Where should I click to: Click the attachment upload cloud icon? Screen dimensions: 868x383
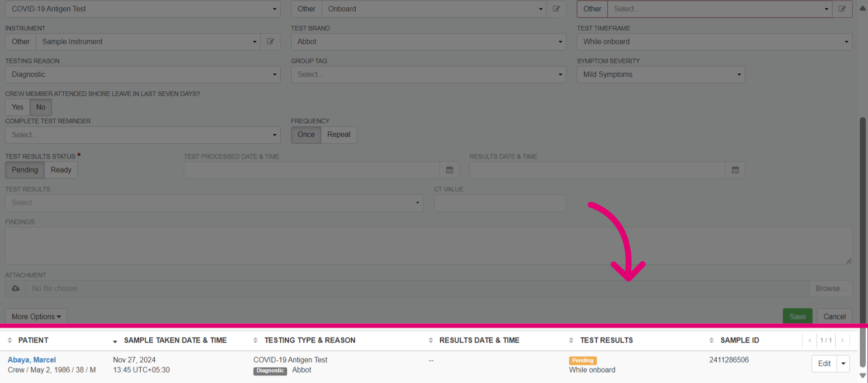point(16,289)
